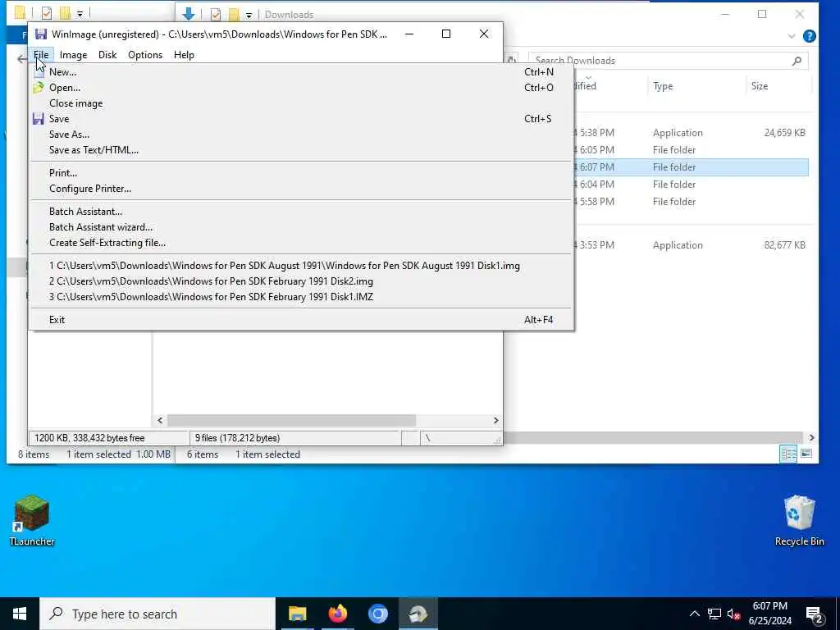The height and width of the screenshot is (630, 840).
Task: Open Firefox from taskbar
Action: pos(337,614)
